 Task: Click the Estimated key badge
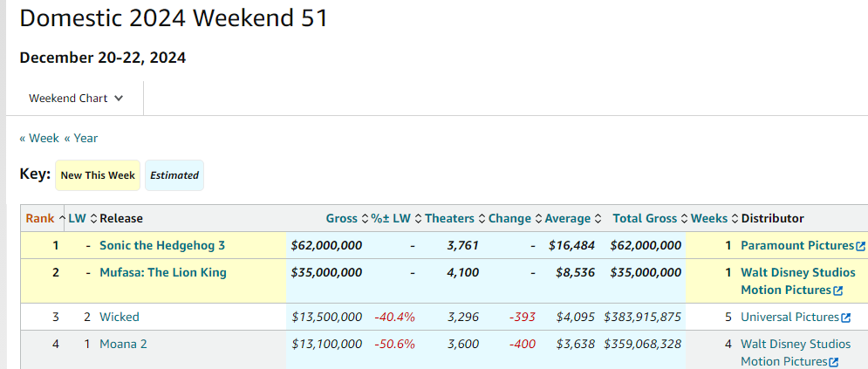(174, 175)
